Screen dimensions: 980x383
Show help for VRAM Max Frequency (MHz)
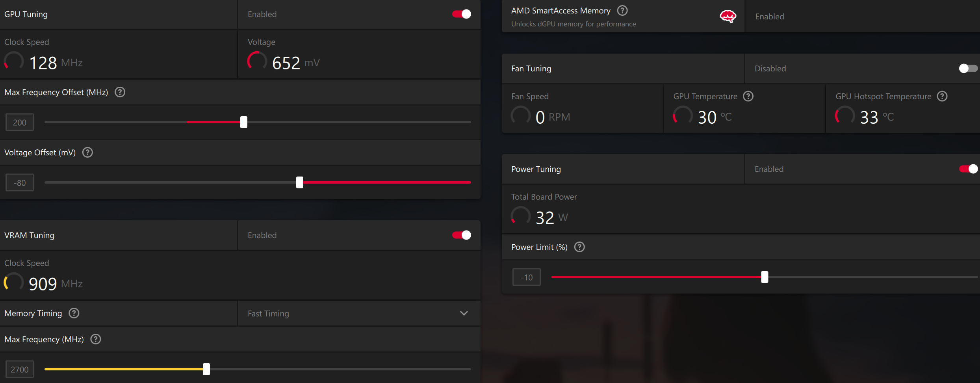(96, 339)
